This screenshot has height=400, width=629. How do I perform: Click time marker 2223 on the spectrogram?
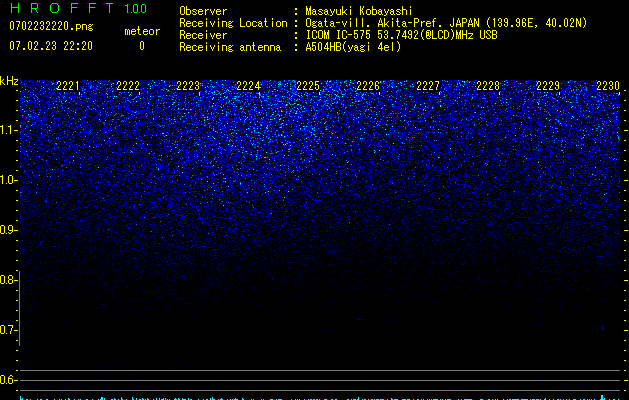tap(188, 85)
